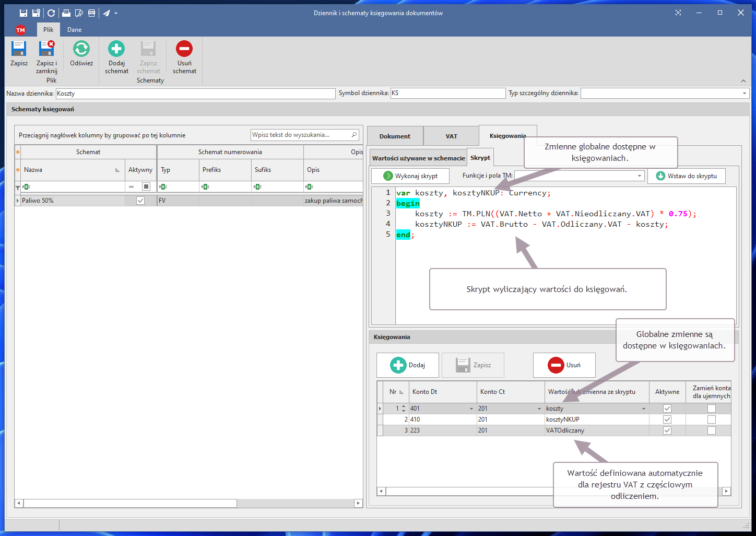Image resolution: width=756 pixels, height=536 pixels.
Task: Expand the Funkcje i pola TM combo box
Action: [639, 176]
